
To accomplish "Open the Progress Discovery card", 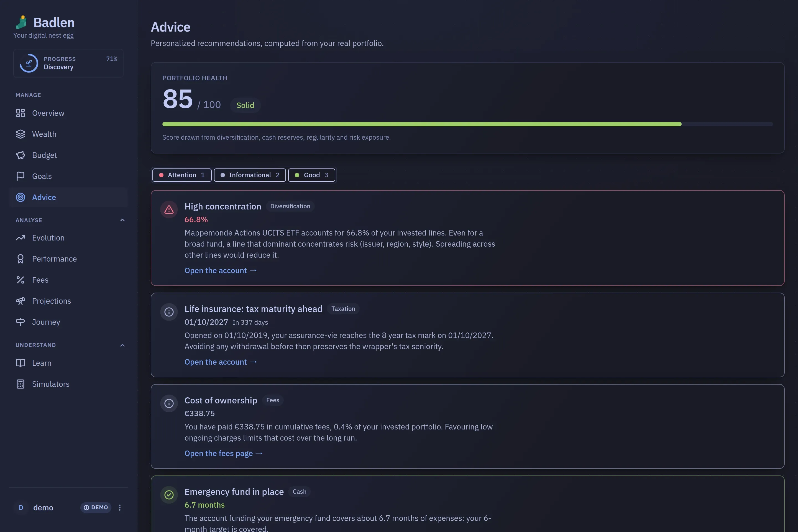I will coord(68,63).
